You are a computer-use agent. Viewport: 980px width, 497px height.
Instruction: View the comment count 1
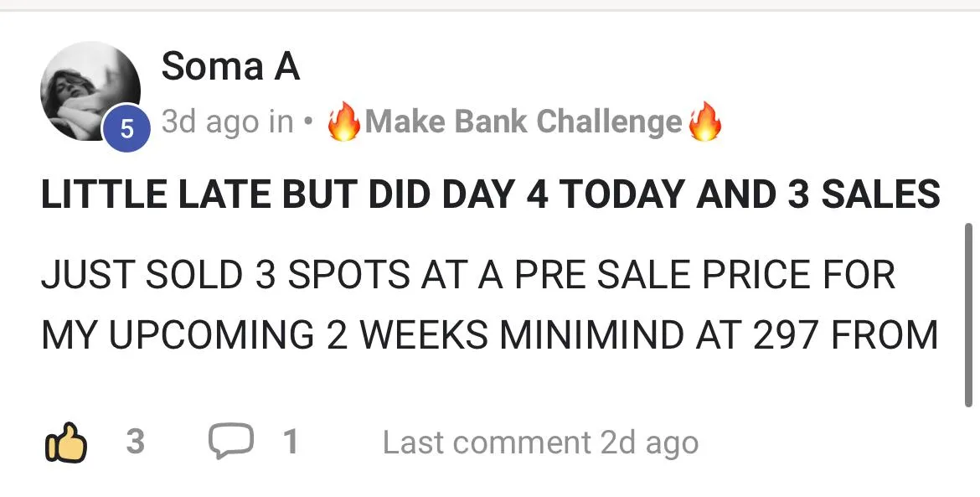tap(290, 442)
